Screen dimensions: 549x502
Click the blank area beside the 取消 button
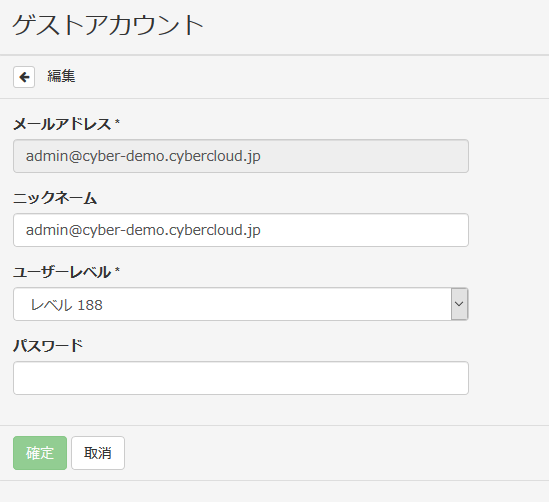pos(336,453)
